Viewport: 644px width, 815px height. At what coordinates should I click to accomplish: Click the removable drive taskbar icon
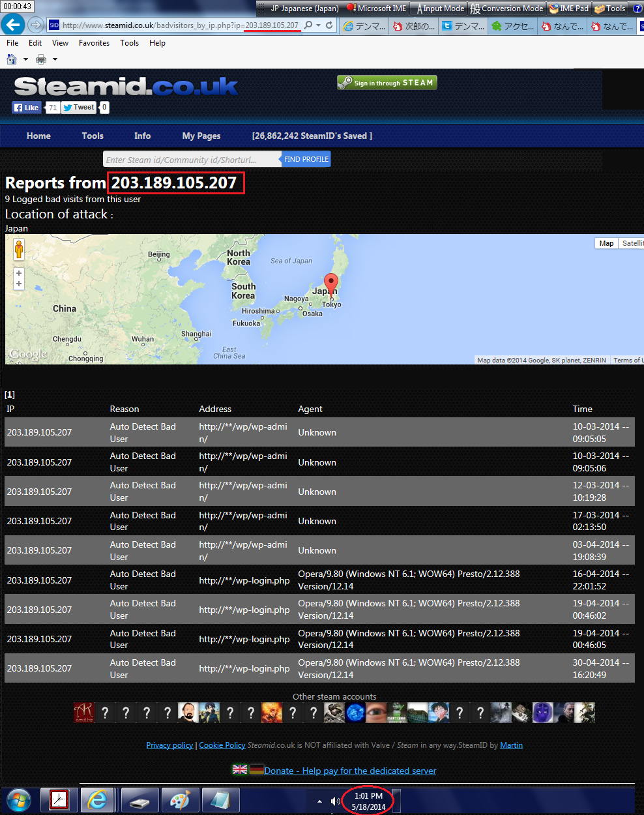(x=139, y=800)
